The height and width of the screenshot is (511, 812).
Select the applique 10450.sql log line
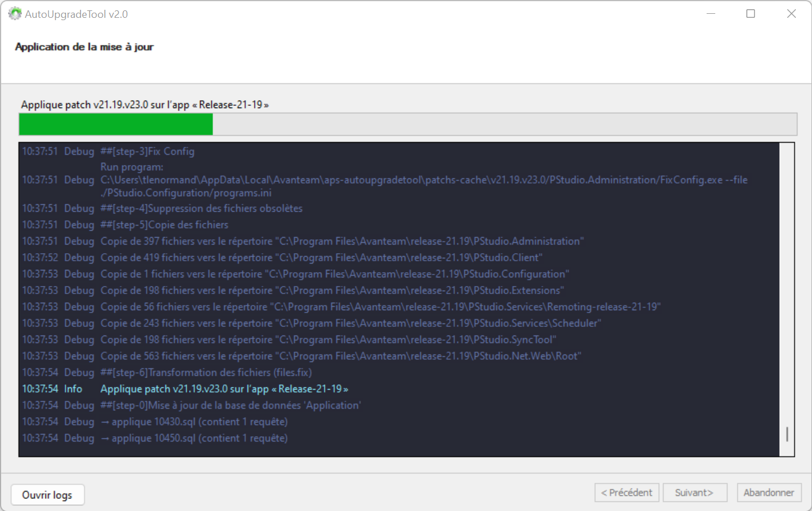194,438
